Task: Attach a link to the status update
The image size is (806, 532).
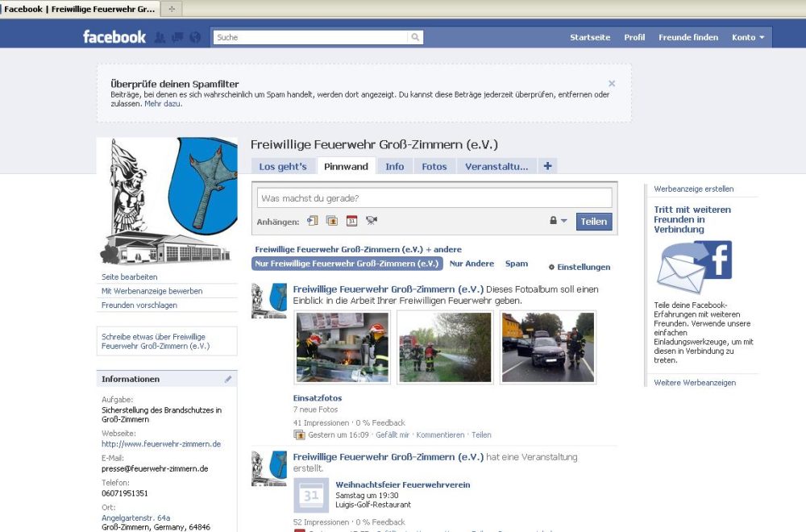Action: tap(313, 220)
